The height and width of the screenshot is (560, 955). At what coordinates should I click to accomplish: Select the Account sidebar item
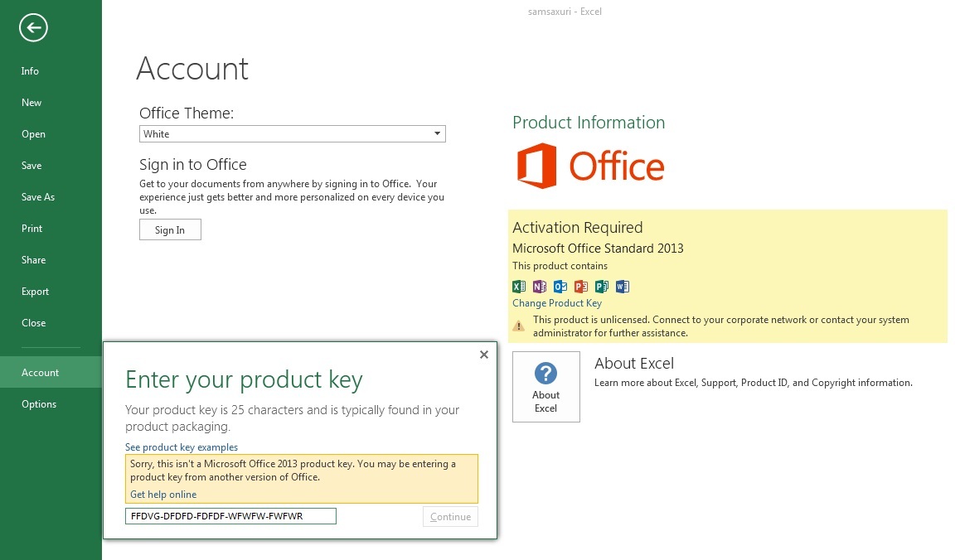click(51, 373)
